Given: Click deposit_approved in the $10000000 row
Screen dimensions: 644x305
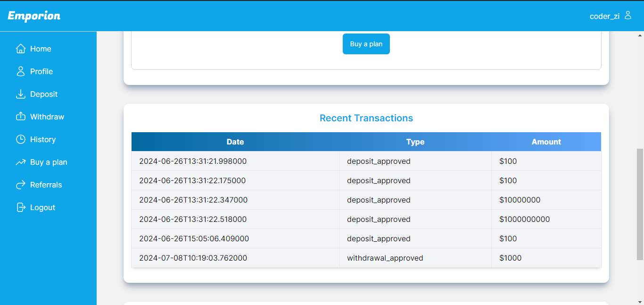Looking at the screenshot, I should [379, 200].
